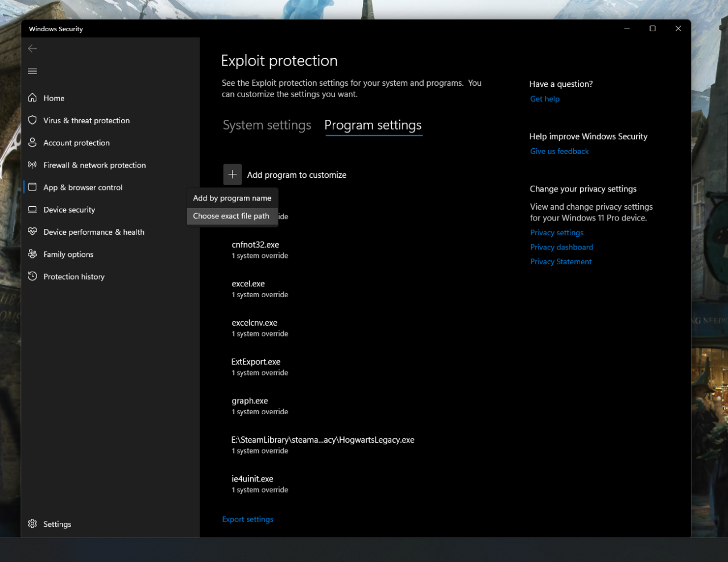Expand the HogwartsLegacy.exe entry

[322, 444]
